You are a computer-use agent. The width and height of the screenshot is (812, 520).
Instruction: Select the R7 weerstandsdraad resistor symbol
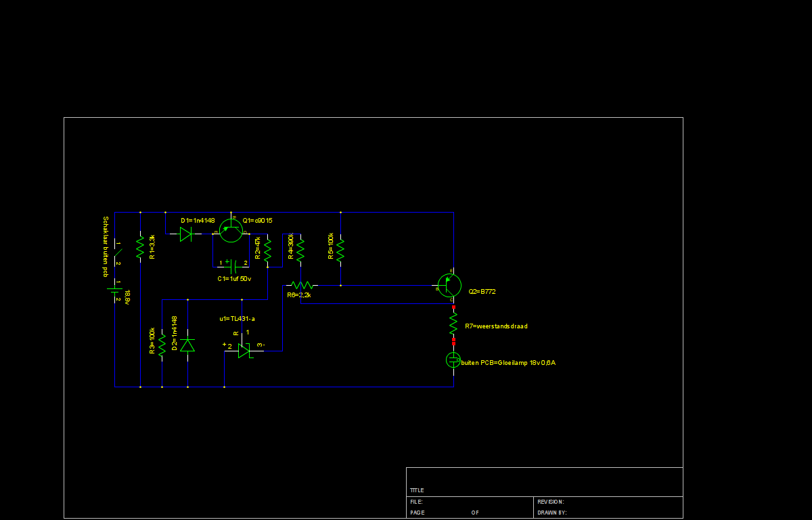[453, 323]
